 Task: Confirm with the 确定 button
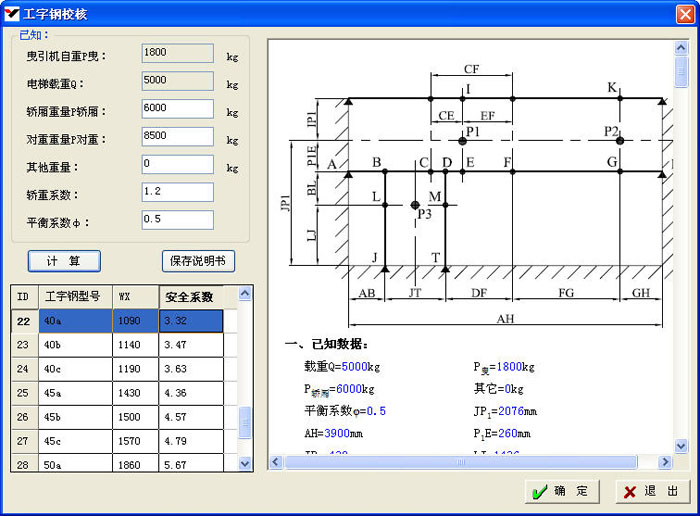(562, 491)
